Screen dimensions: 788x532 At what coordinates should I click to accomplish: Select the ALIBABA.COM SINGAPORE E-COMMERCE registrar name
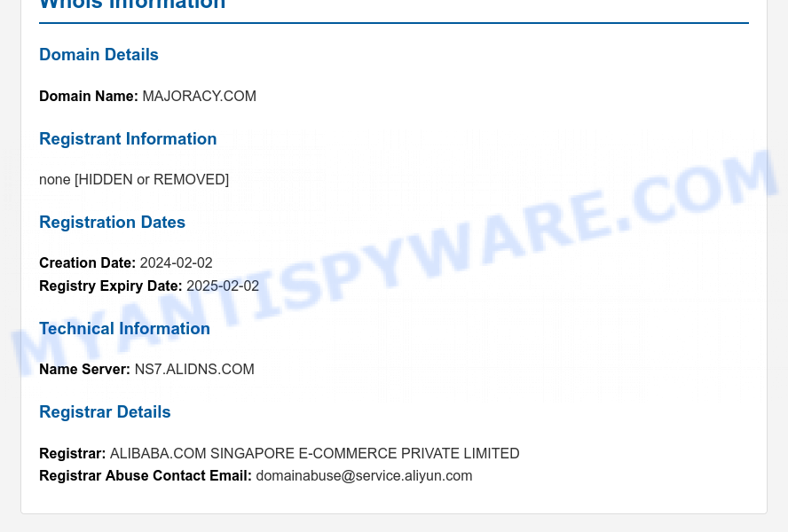(315, 453)
